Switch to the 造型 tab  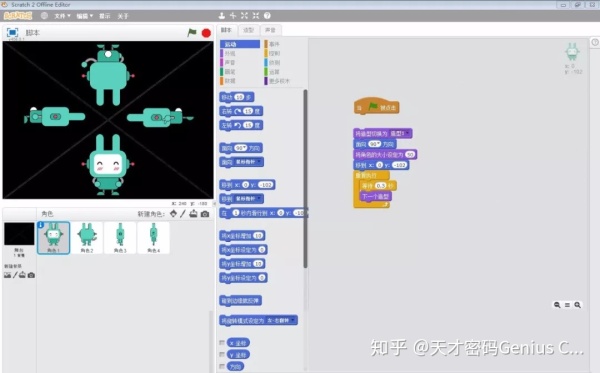248,30
